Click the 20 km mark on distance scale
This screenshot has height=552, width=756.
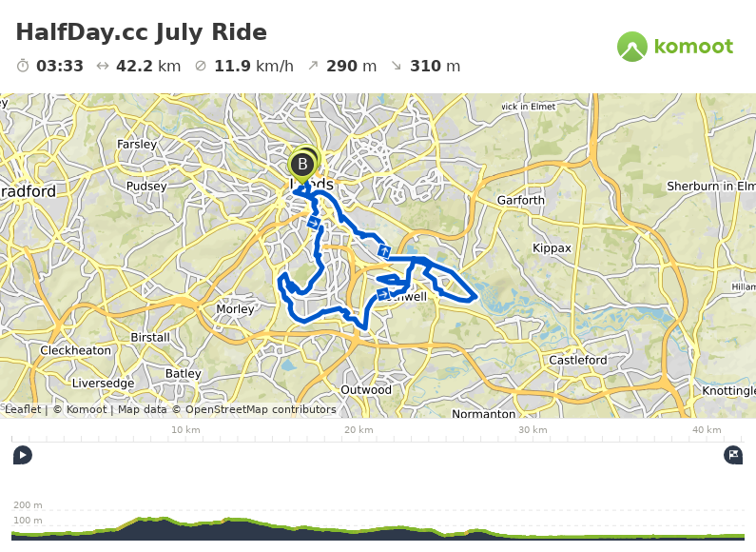tap(359, 430)
